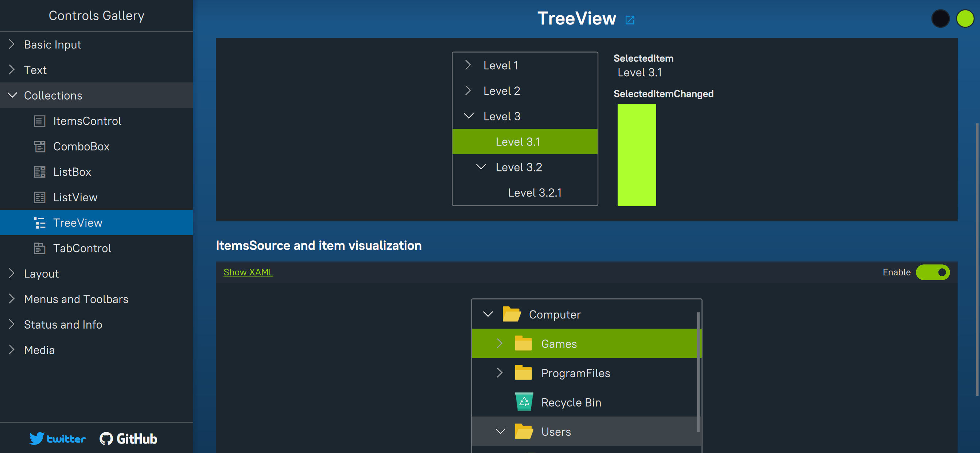
Task: Toggle the Enable switch off
Action: point(933,272)
